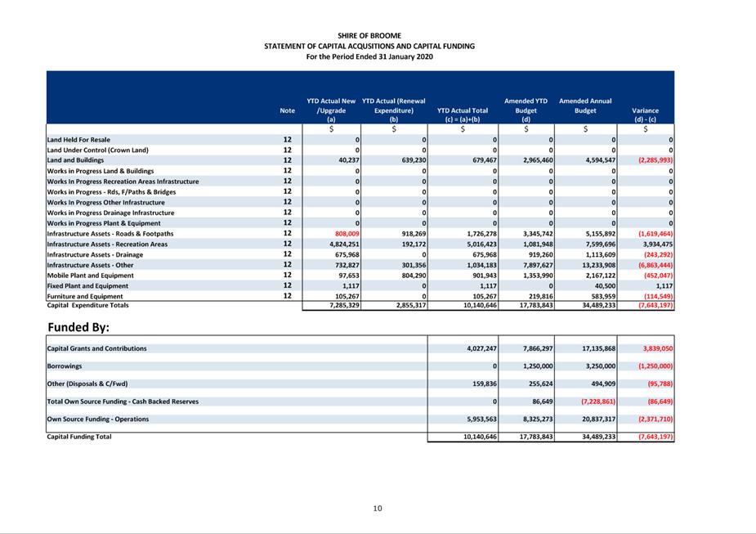Select the 'Capital Funding Total' row label

(79, 437)
